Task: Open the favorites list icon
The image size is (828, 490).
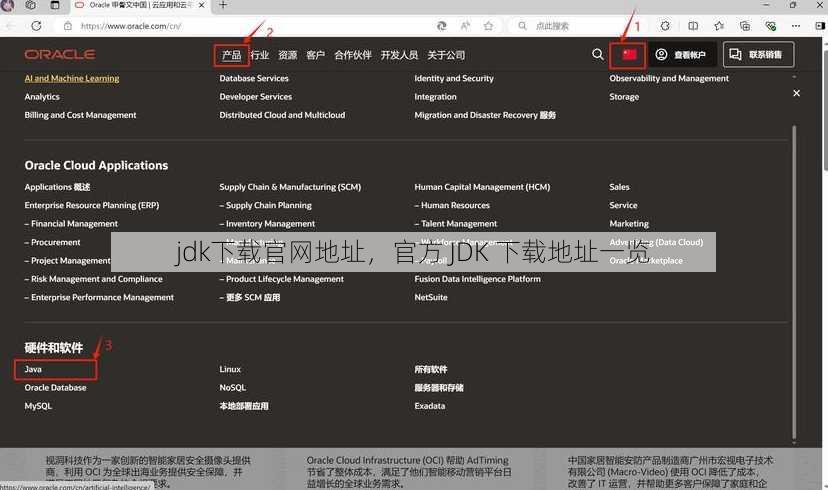Action: [x=719, y=25]
